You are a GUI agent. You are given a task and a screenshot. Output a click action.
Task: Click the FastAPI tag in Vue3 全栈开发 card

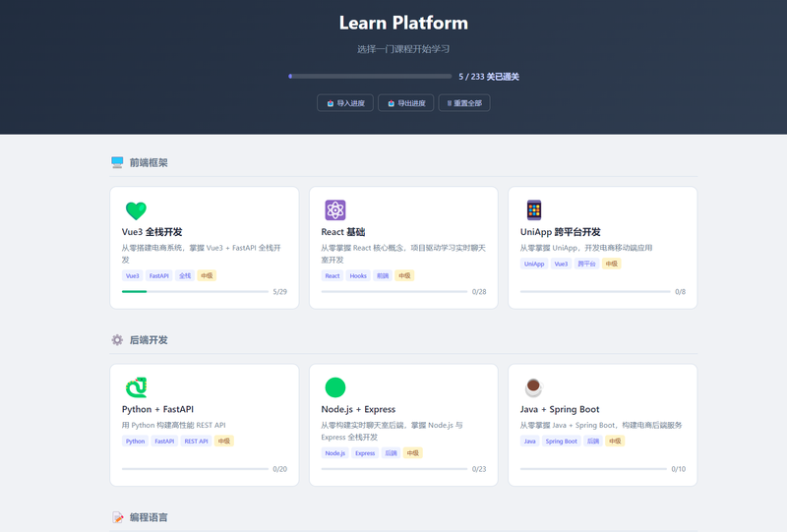coord(159,275)
